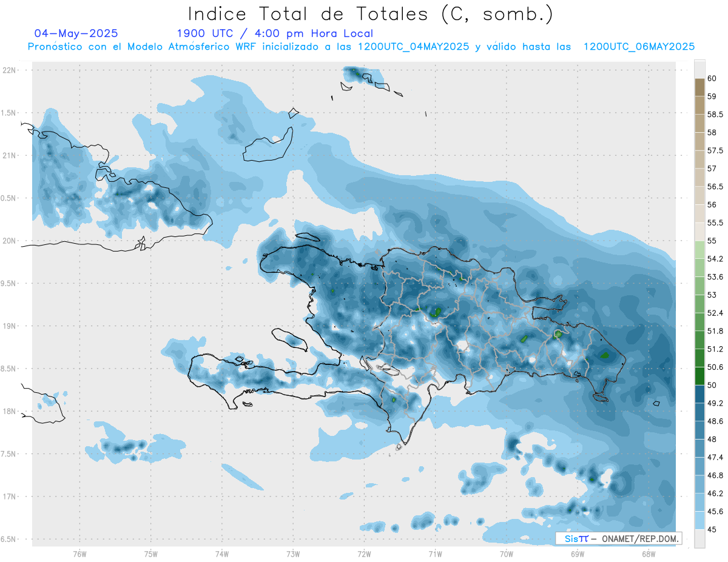Click the legend value "52.4"
Screen dimensions: 728x562
click(715, 313)
